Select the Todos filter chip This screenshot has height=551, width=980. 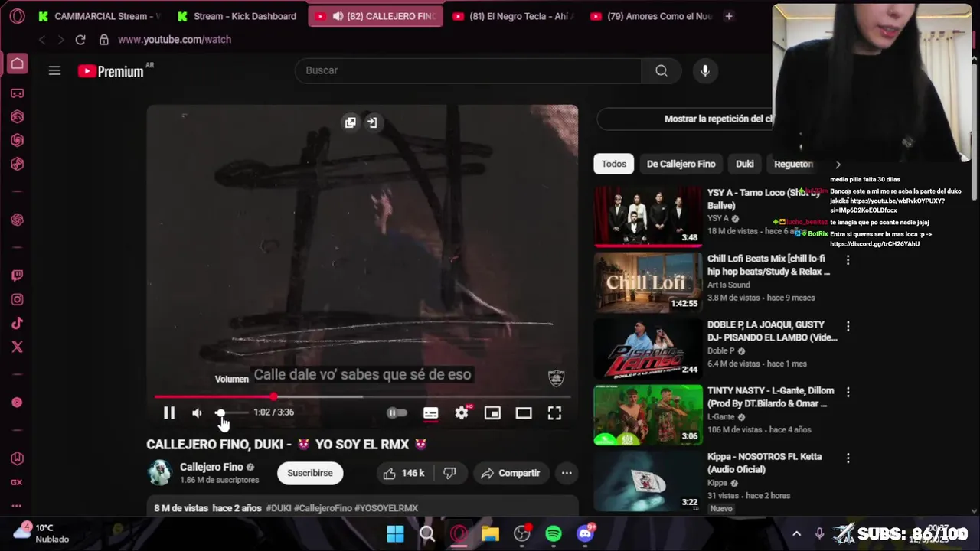pos(613,164)
